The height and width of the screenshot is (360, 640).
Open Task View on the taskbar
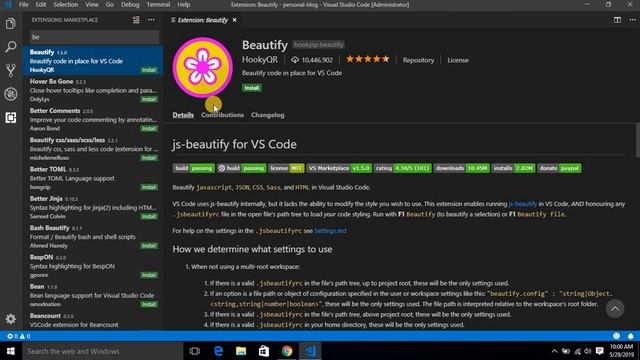click(195, 351)
